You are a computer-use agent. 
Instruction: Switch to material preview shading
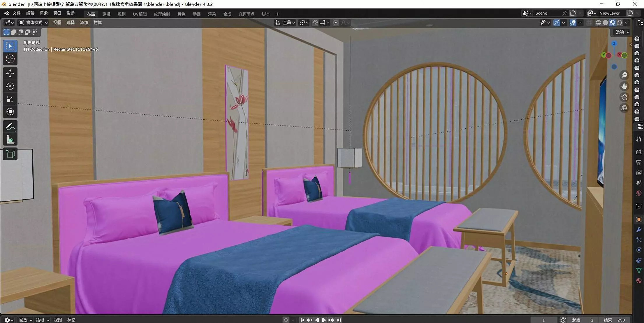pyautogui.click(x=612, y=23)
